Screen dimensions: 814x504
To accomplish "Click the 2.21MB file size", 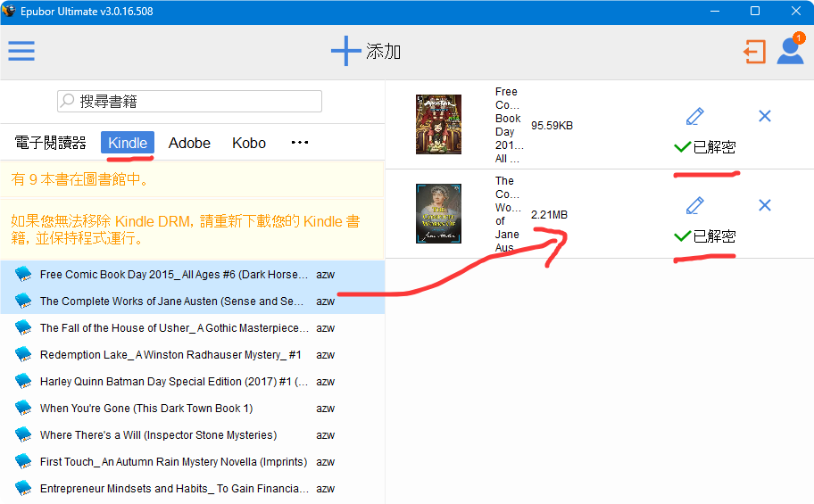I will tap(549, 215).
